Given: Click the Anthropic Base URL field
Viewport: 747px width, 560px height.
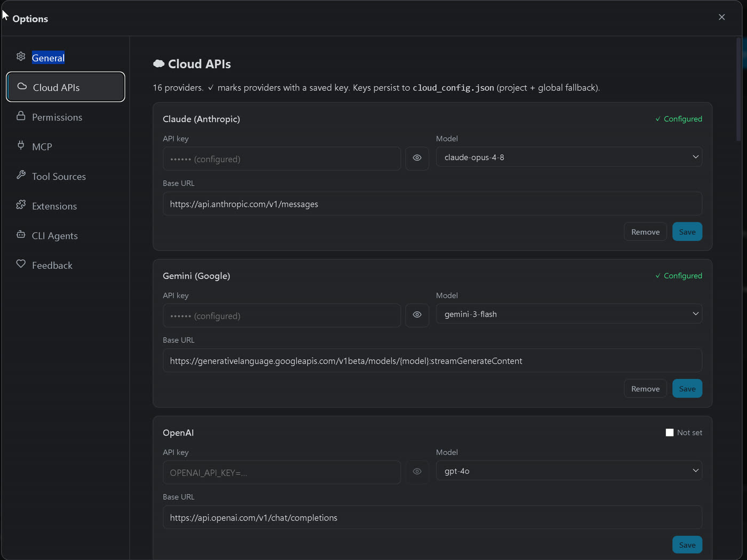Looking at the screenshot, I should pos(432,204).
